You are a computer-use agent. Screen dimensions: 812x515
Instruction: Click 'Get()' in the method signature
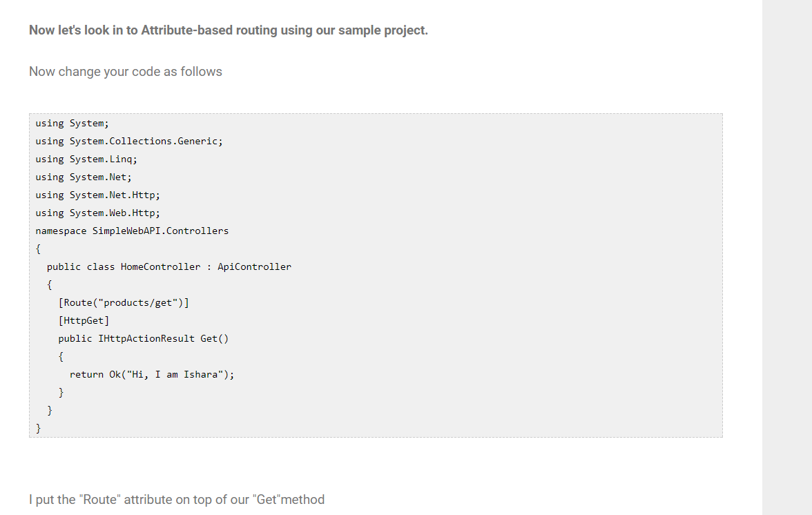pos(214,339)
